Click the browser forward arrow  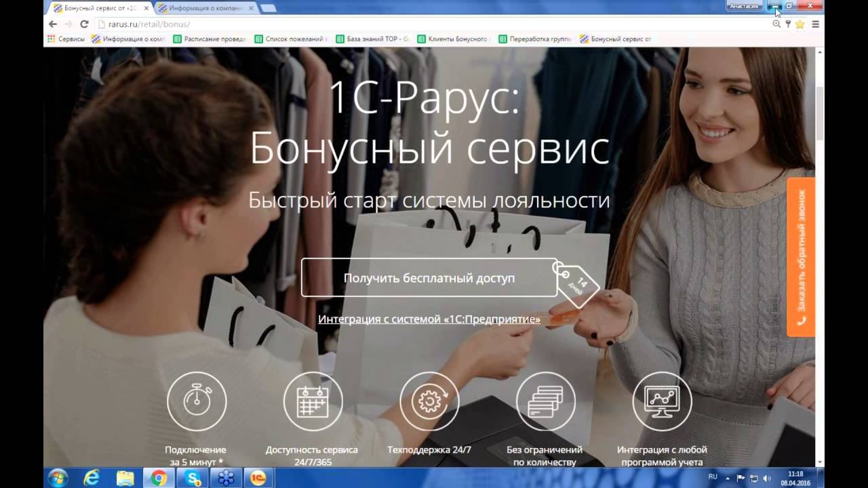click(68, 24)
